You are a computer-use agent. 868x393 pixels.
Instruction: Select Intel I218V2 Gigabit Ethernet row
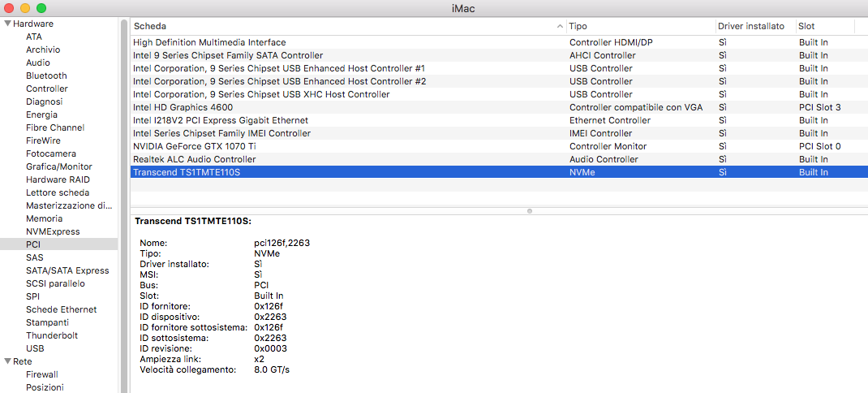[x=499, y=120]
